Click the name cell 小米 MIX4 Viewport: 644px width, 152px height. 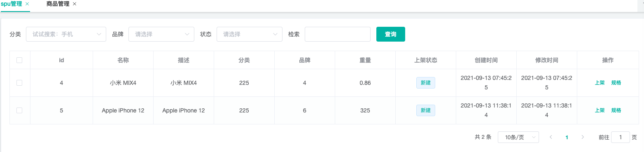(x=123, y=83)
